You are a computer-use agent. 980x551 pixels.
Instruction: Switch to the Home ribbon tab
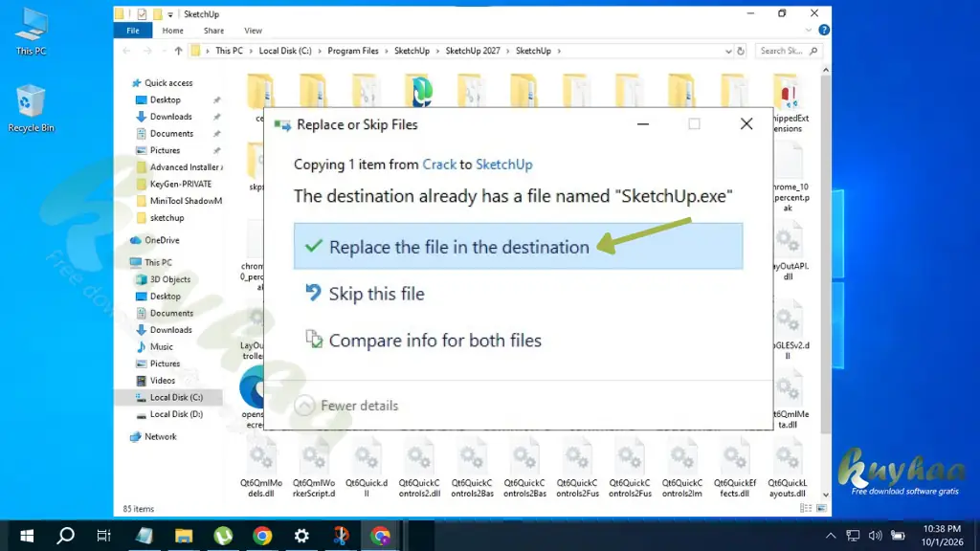[172, 31]
